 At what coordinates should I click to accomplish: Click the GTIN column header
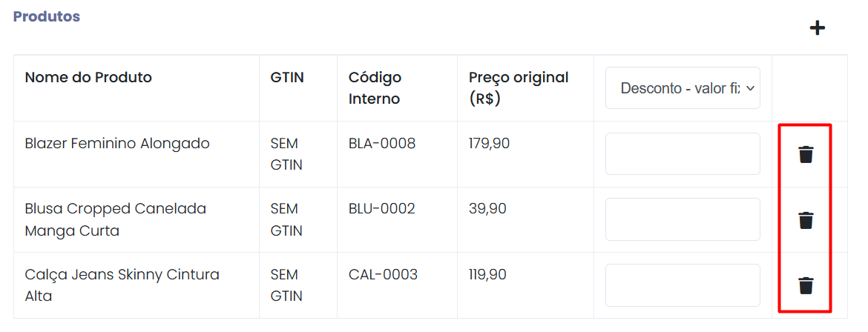287,77
